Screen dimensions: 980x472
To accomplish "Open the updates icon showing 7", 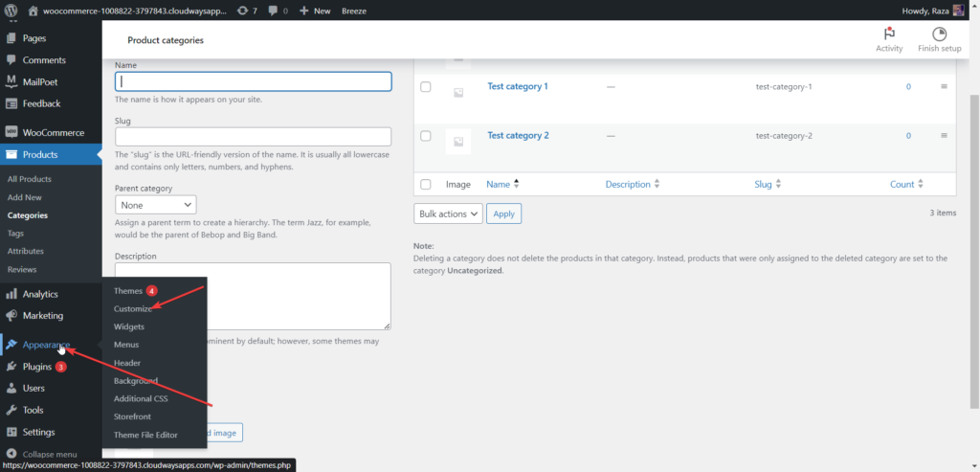I will pos(246,11).
